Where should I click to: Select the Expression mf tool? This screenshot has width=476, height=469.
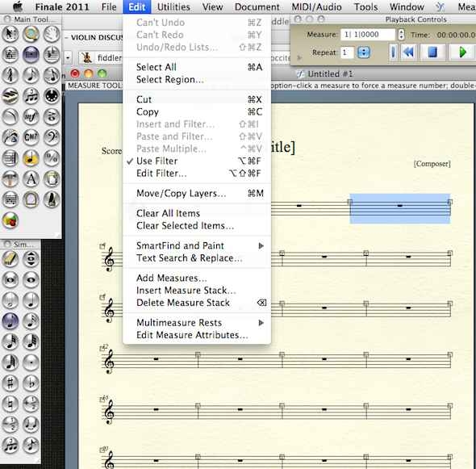[x=31, y=116]
